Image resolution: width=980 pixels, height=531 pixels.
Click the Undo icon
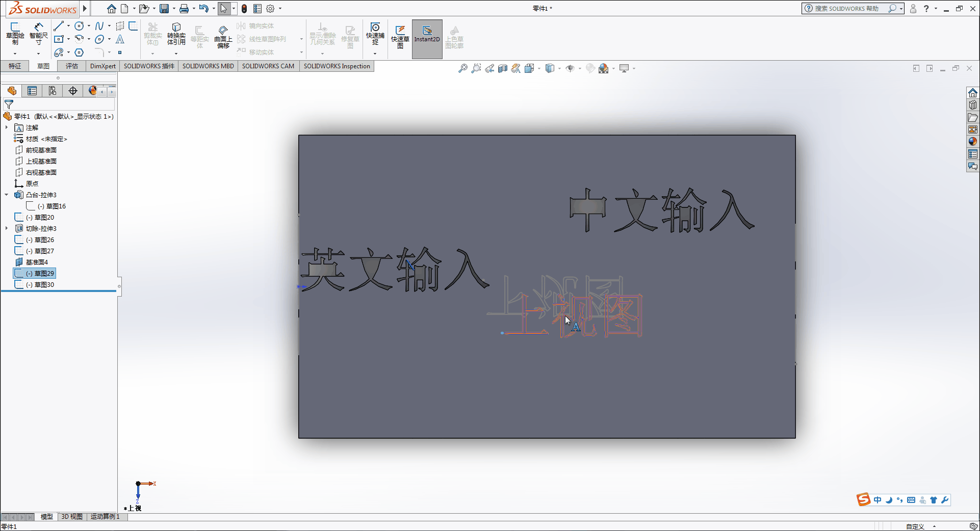tap(203, 9)
